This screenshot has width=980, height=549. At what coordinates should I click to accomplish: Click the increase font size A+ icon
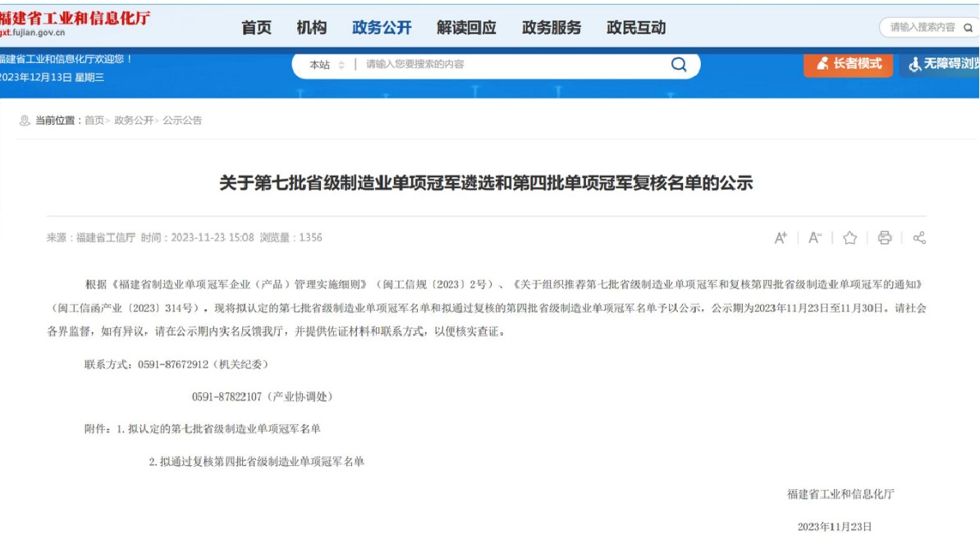point(781,238)
